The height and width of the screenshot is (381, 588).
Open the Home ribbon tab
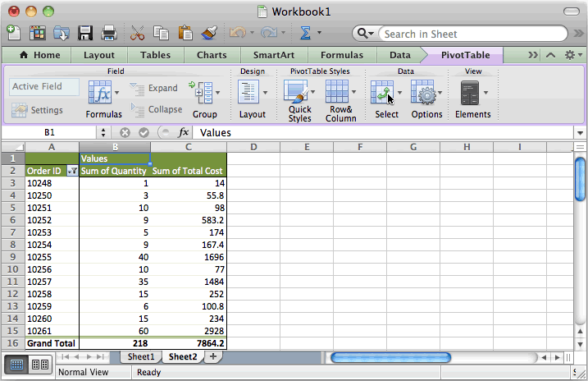(39, 55)
